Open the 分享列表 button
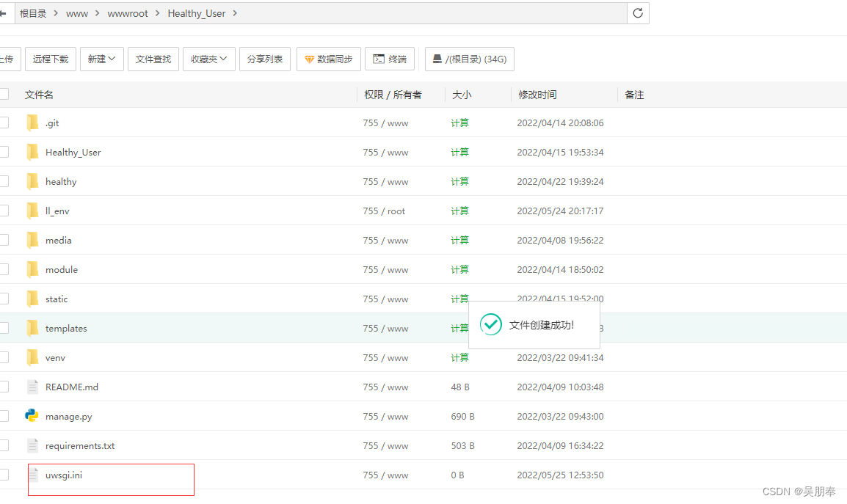 pos(265,59)
